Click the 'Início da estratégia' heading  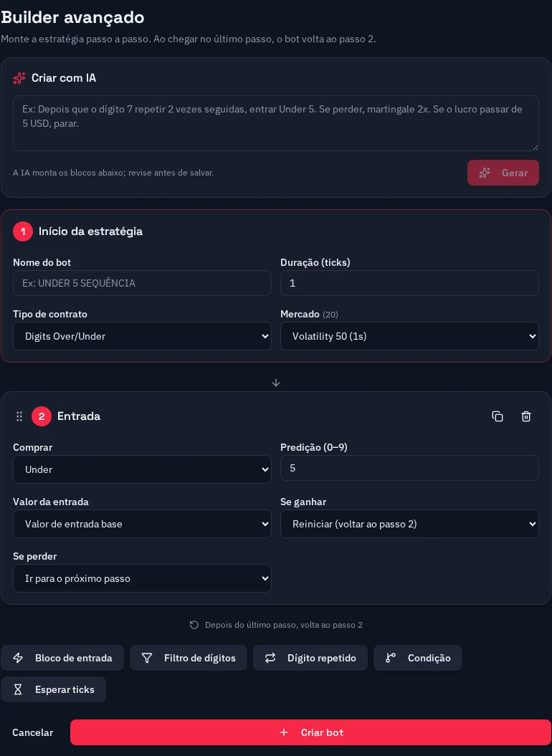tap(91, 231)
